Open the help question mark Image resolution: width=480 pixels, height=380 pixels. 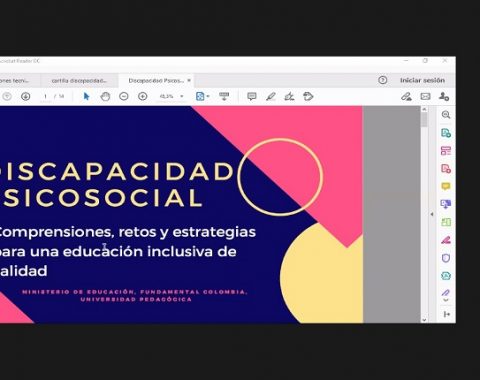[383, 80]
